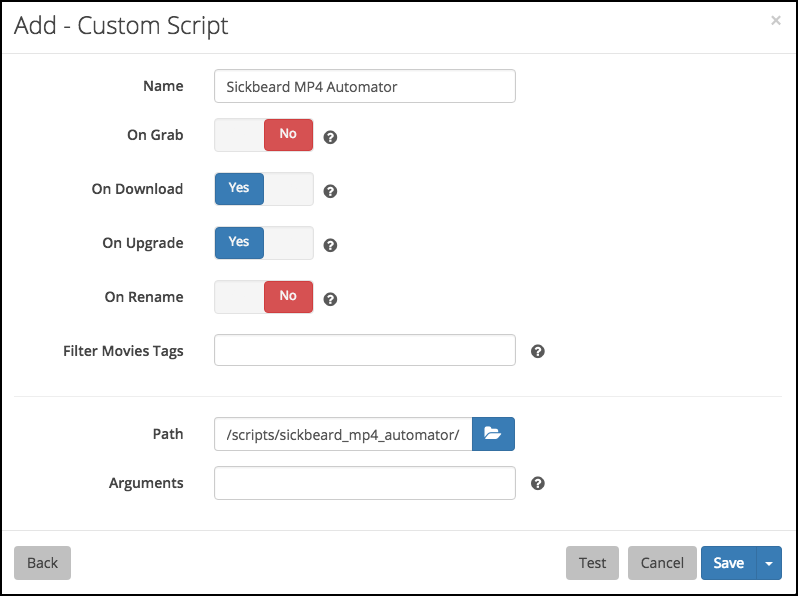Open folder browser for Path
This screenshot has height=596, width=798.
(493, 434)
